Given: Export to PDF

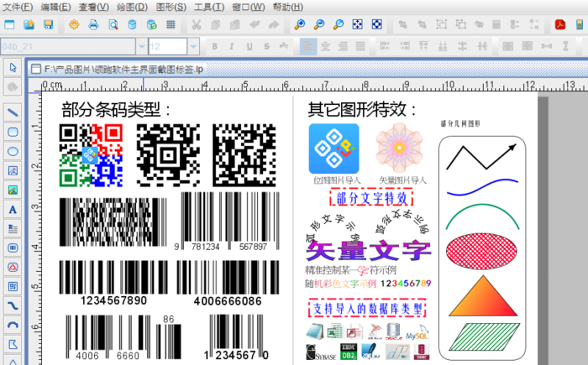Looking at the screenshot, I should pos(560,25).
